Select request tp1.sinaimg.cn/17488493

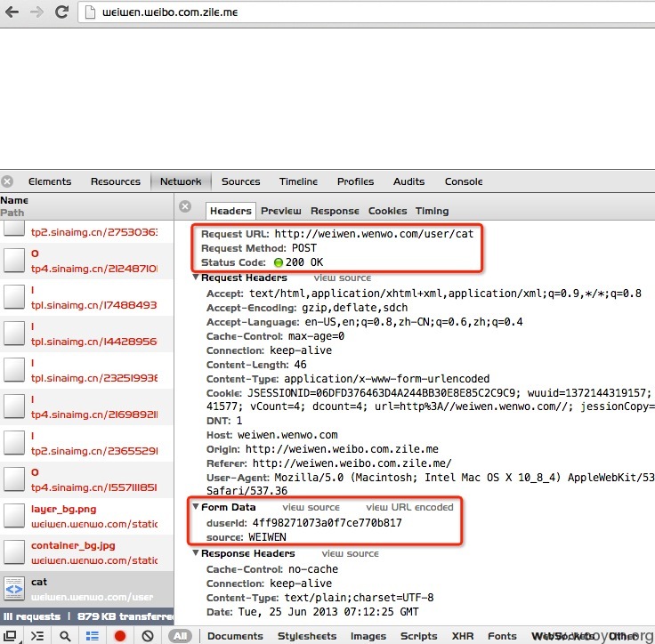coord(87,297)
